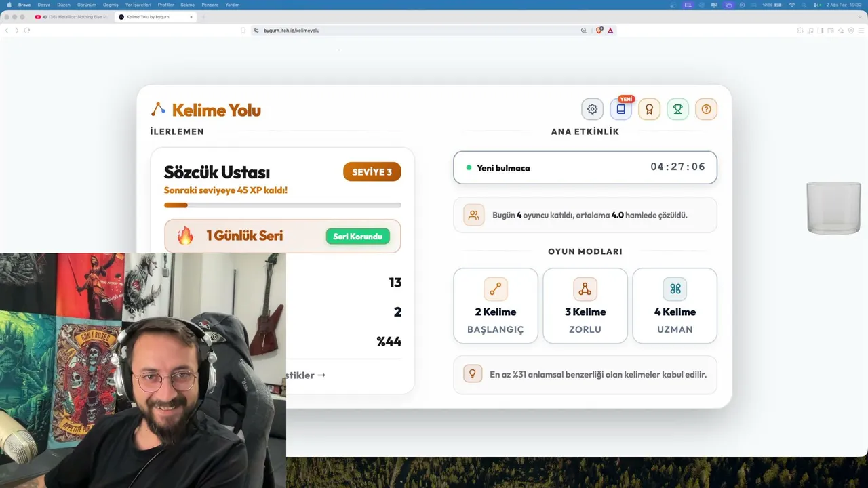The image size is (868, 488).
Task: Select the Kelime Yolu by byqurn tab
Action: (x=155, y=16)
